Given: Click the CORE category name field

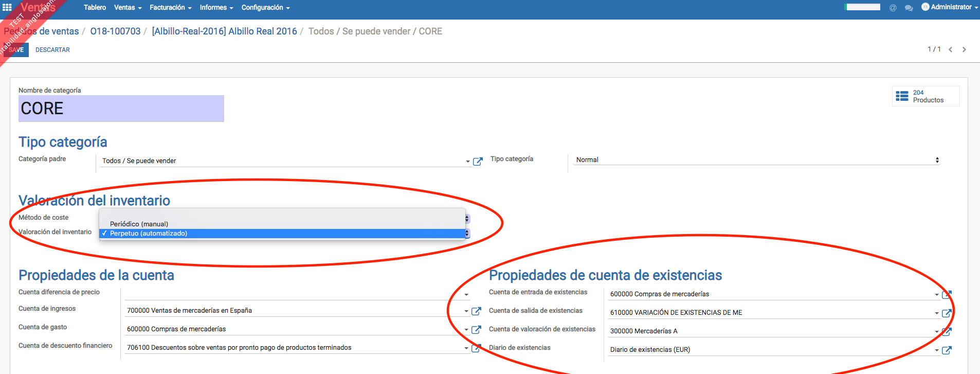Looking at the screenshot, I should click(x=121, y=109).
